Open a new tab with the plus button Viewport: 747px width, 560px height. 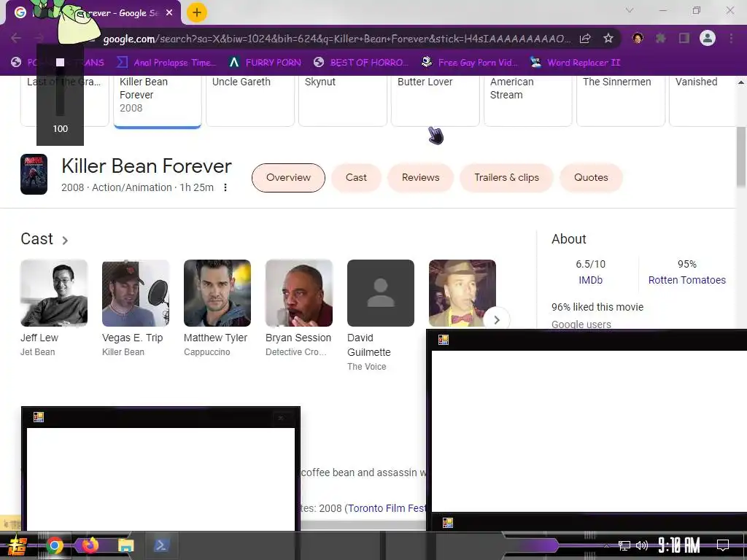(x=197, y=13)
